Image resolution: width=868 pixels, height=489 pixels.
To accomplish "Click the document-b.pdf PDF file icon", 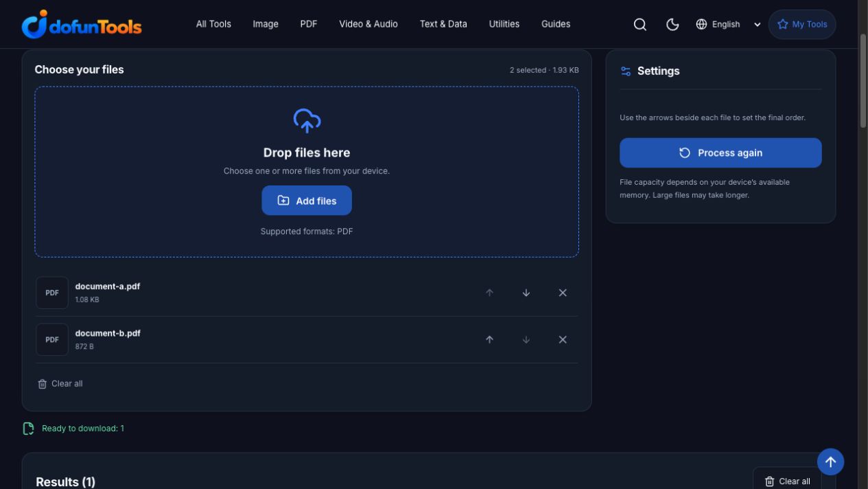I will click(52, 339).
